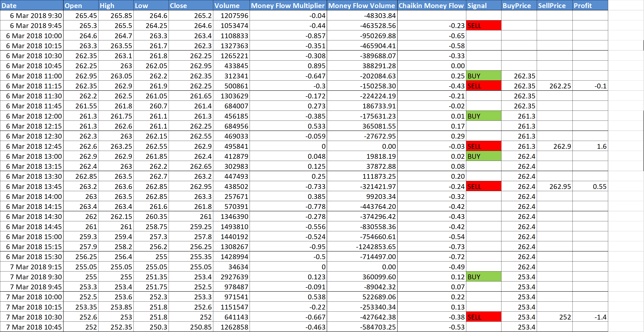Click high price 263.6
This screenshot has height=332, width=644.
(116, 186)
